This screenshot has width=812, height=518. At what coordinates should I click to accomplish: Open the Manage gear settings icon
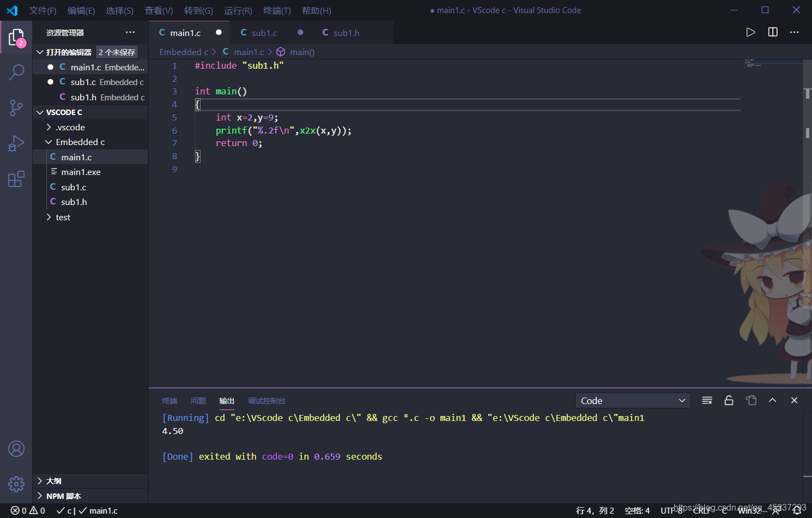pos(16,484)
